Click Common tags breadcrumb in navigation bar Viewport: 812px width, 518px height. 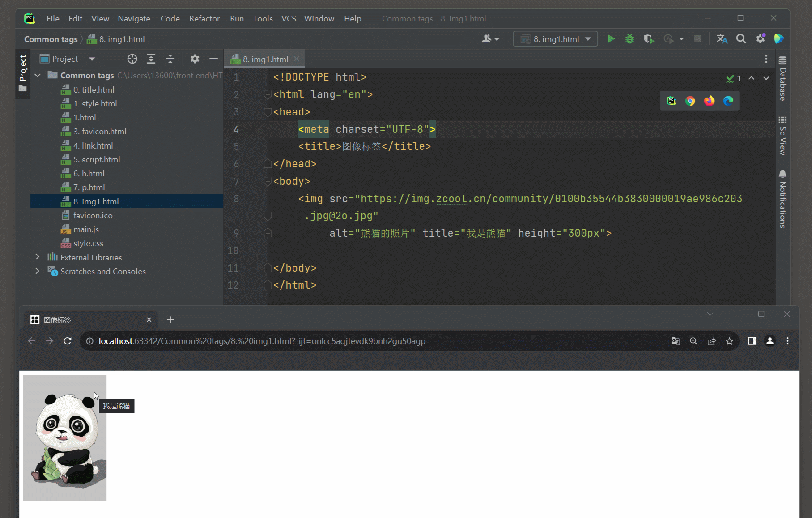point(51,39)
